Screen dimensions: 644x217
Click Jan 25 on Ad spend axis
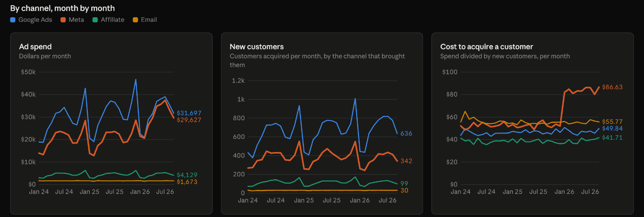pyautogui.click(x=90, y=192)
